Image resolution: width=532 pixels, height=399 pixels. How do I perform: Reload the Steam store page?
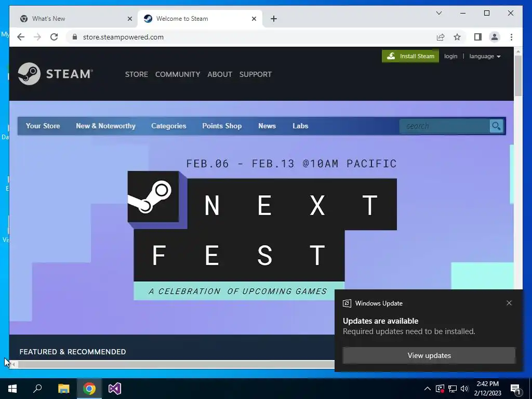[54, 37]
